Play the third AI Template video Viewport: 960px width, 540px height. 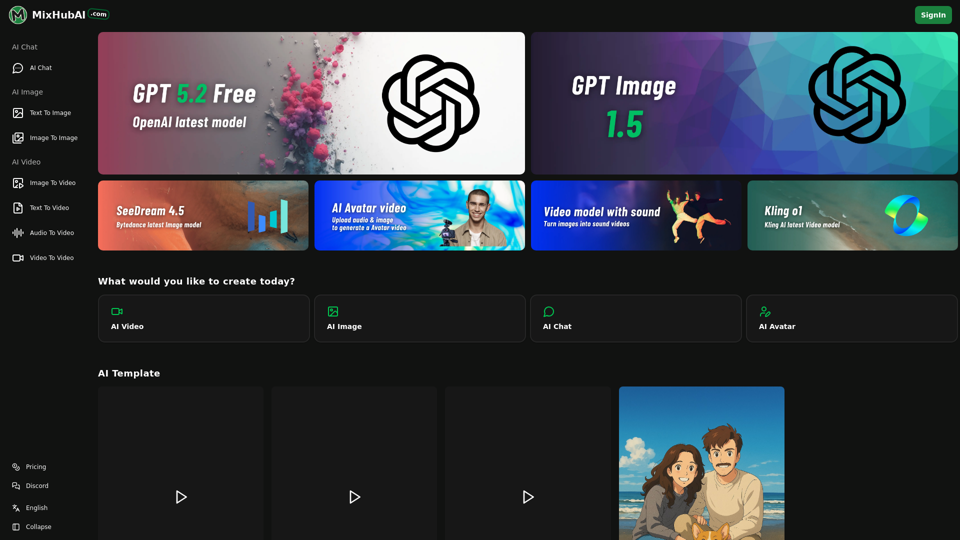[528, 497]
